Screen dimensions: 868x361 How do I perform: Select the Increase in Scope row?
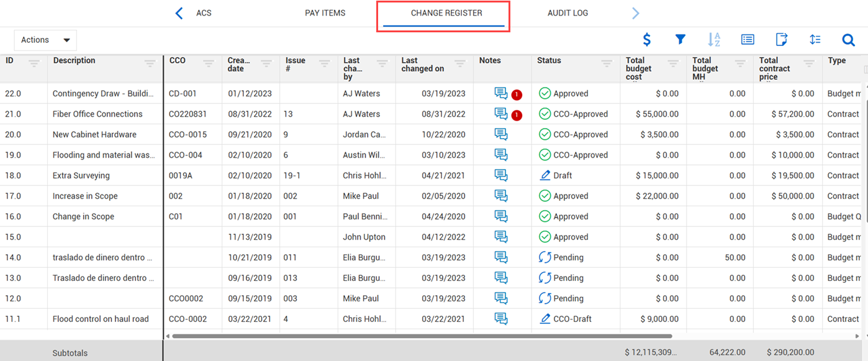(x=85, y=196)
